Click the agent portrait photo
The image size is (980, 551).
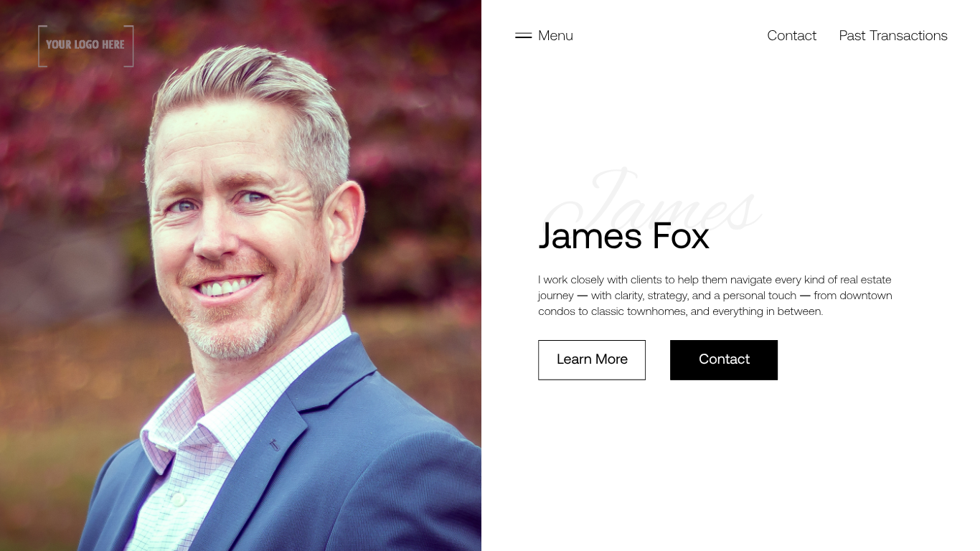coord(240,275)
